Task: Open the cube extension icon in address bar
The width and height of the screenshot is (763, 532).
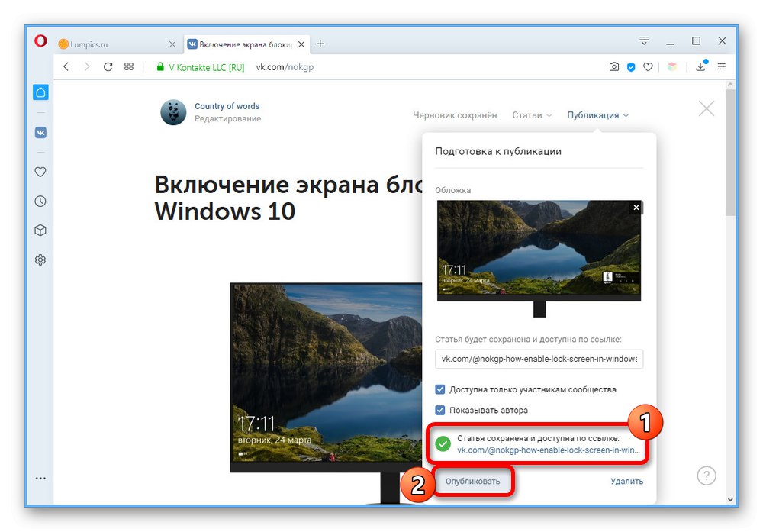Action: (672, 67)
